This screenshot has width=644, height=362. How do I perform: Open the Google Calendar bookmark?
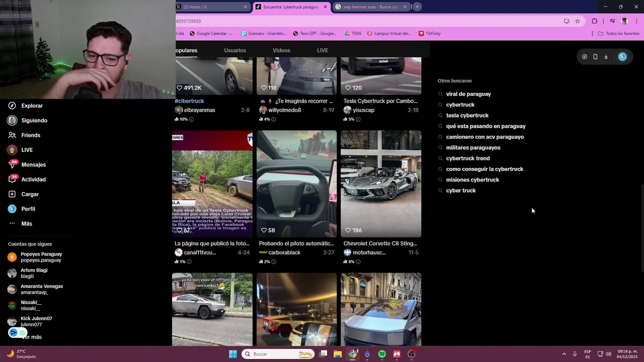pyautogui.click(x=211, y=34)
